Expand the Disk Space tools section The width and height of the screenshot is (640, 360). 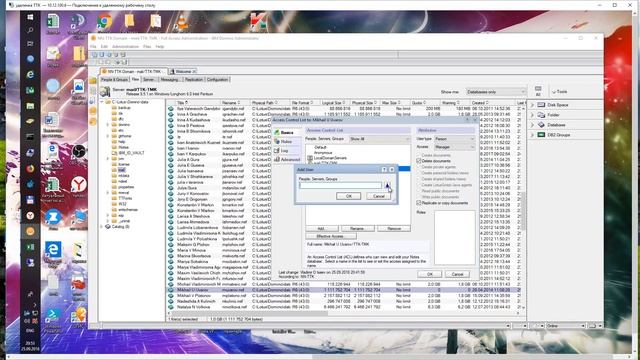point(532,105)
